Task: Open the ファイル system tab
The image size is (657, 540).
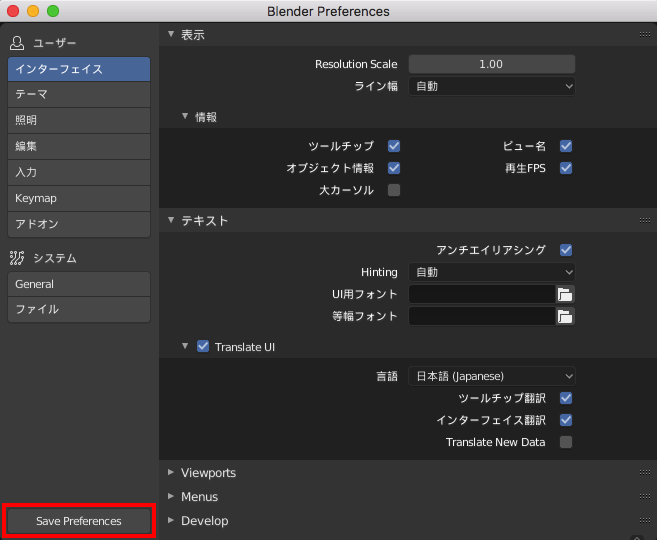Action: tap(79, 310)
